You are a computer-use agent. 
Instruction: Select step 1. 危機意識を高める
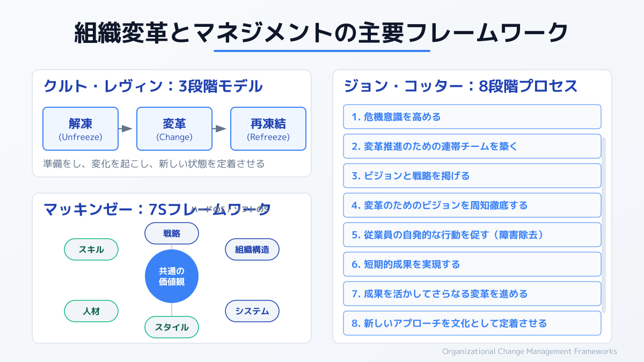pyautogui.click(x=472, y=116)
